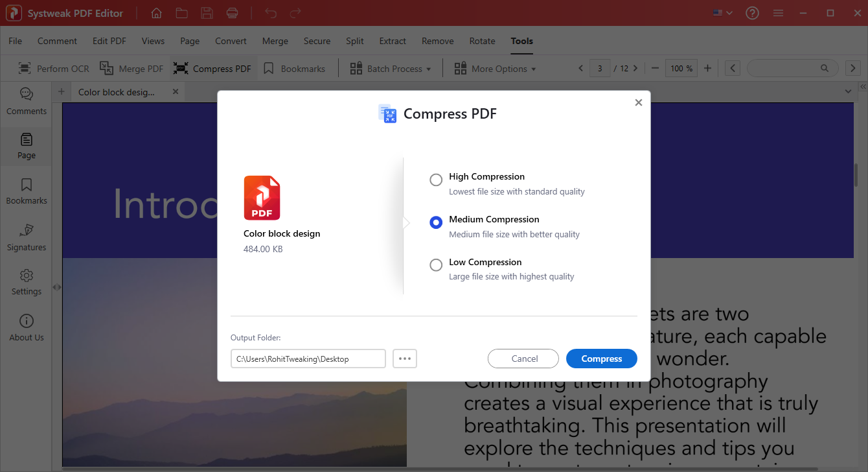Open the Settings panel
The width and height of the screenshot is (868, 472).
click(x=26, y=281)
